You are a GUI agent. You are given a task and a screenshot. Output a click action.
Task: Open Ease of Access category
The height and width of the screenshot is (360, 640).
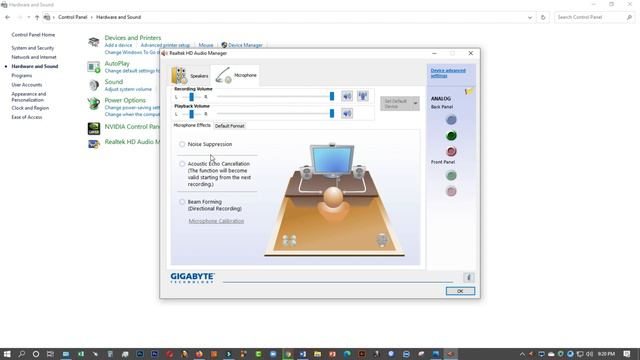(x=27, y=117)
